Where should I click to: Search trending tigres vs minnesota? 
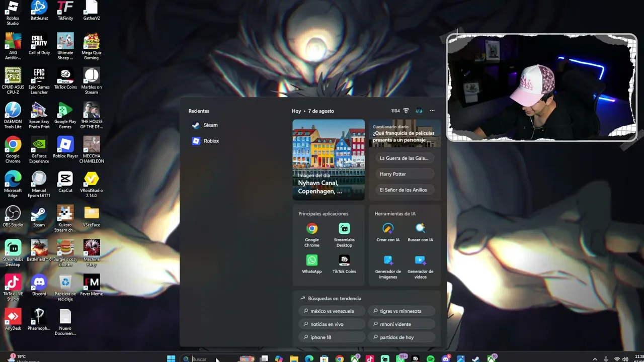coord(401,311)
